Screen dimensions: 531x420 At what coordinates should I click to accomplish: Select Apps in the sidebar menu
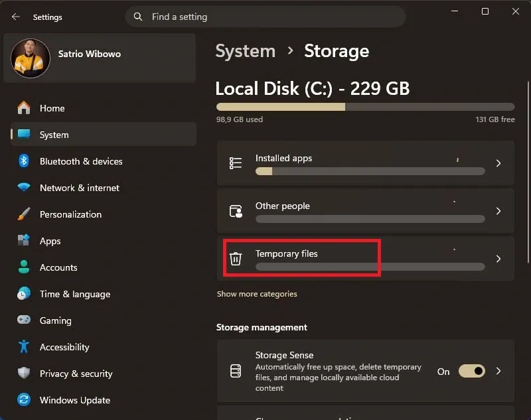coord(50,241)
